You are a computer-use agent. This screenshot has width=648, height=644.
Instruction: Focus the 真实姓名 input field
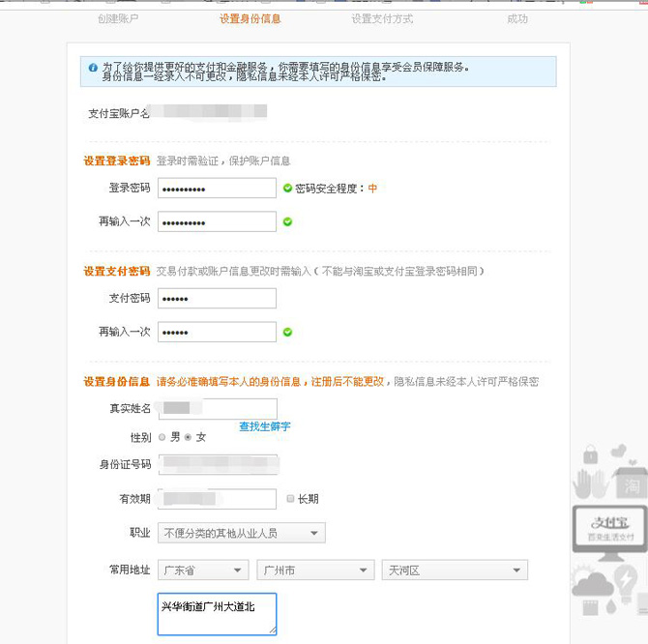pos(218,408)
